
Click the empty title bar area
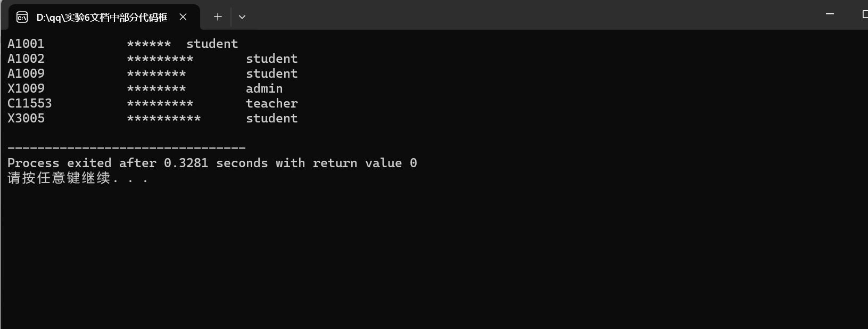coord(532,15)
